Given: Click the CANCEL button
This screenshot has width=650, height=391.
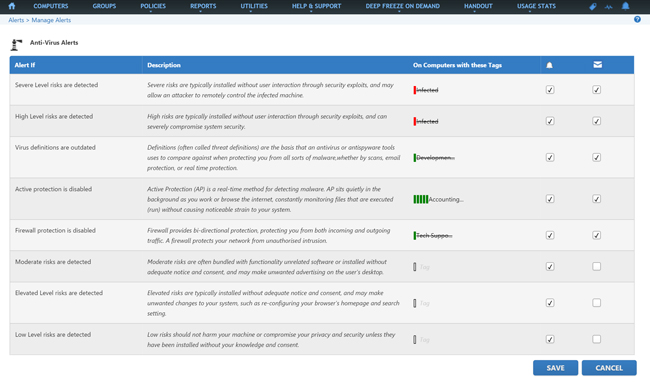Looking at the screenshot, I should click(x=609, y=368).
